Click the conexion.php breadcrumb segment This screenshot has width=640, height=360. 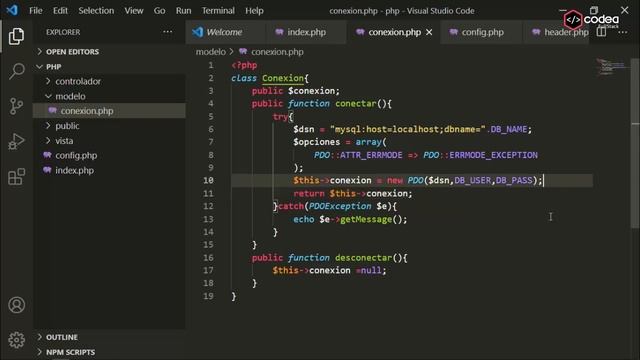(277, 51)
